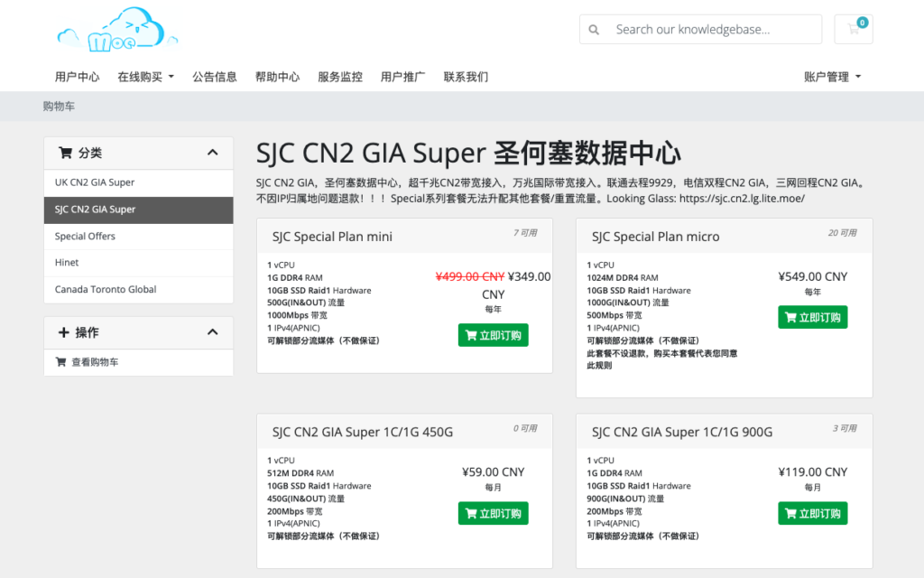The width and height of the screenshot is (924, 578).
Task: Open the shopping cart icon in header
Action: tap(854, 29)
